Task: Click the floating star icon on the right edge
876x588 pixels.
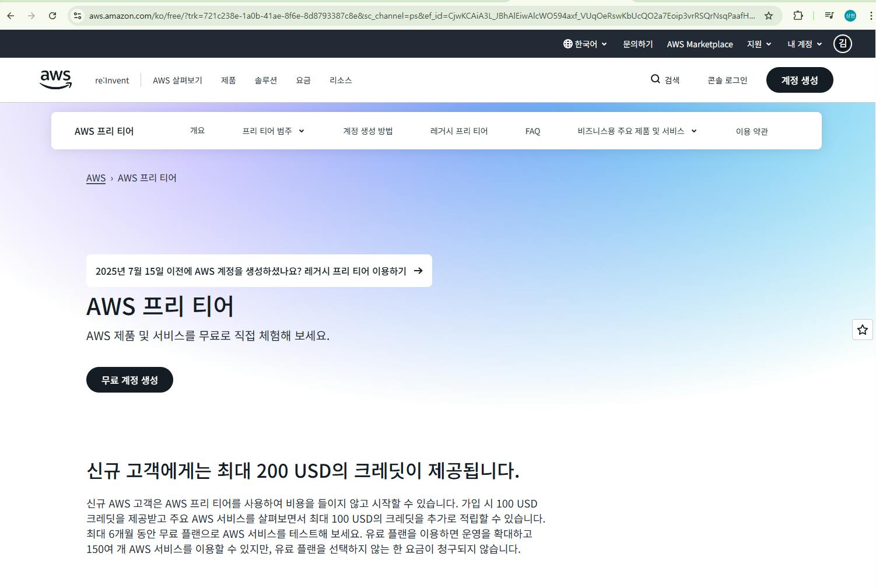Action: pyautogui.click(x=862, y=330)
